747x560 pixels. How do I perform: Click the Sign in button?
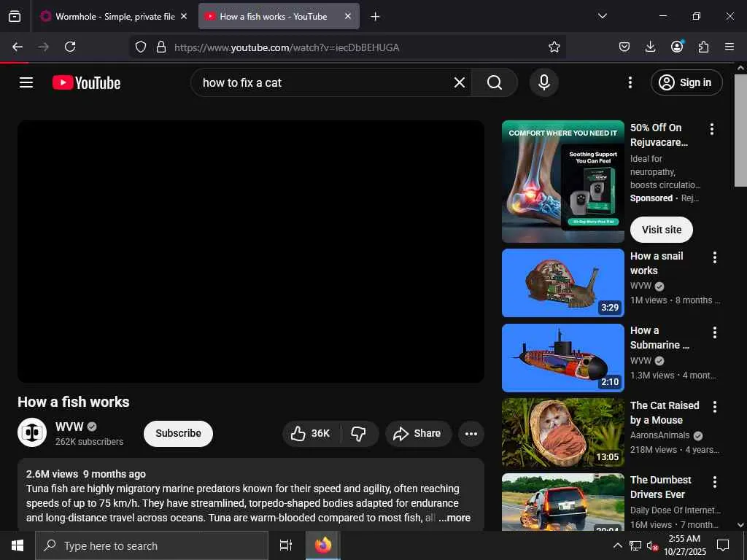pos(686,82)
